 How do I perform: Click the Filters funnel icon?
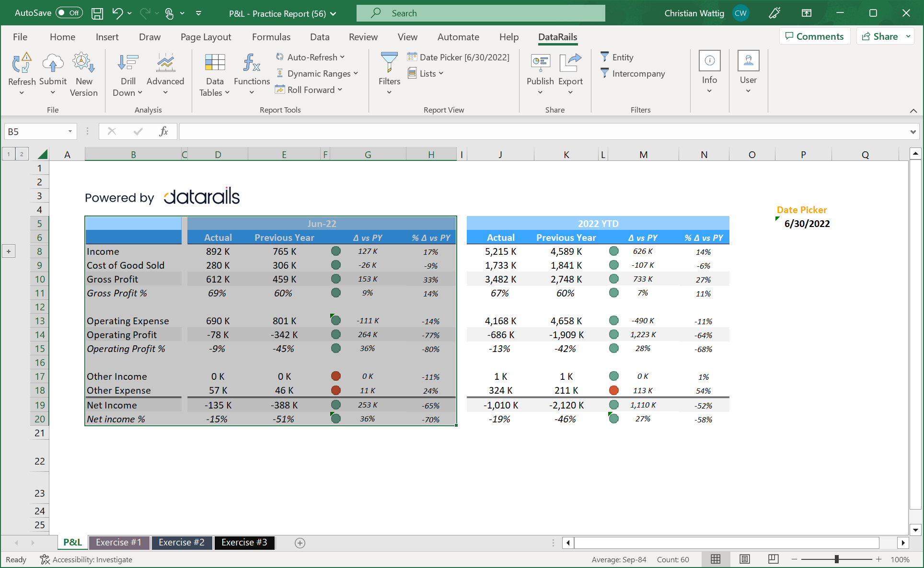[x=389, y=63]
